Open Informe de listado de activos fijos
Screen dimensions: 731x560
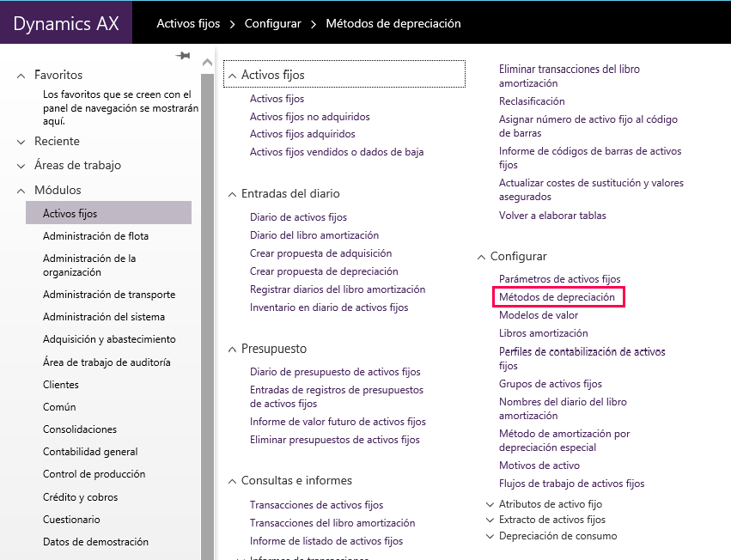[x=326, y=541]
